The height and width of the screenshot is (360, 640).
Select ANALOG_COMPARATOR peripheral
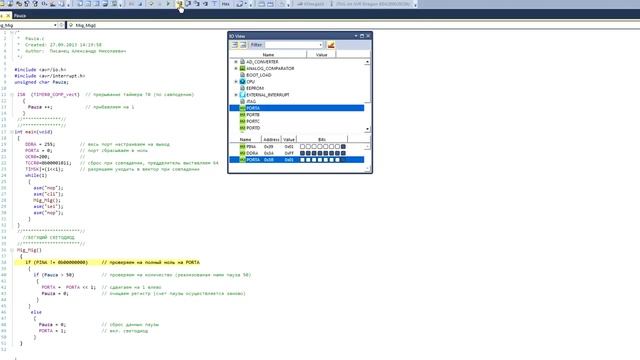point(270,69)
